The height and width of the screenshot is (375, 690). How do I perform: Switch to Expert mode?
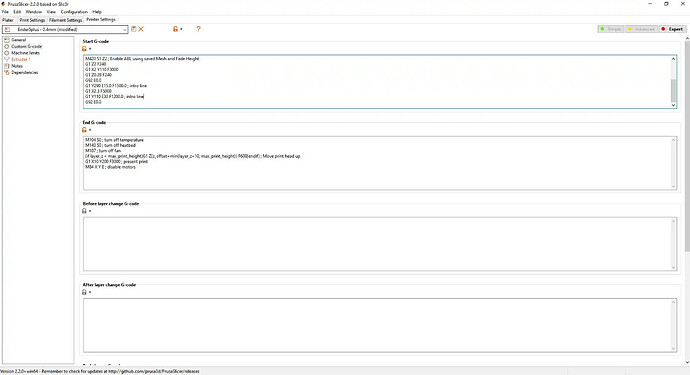pyautogui.click(x=672, y=29)
